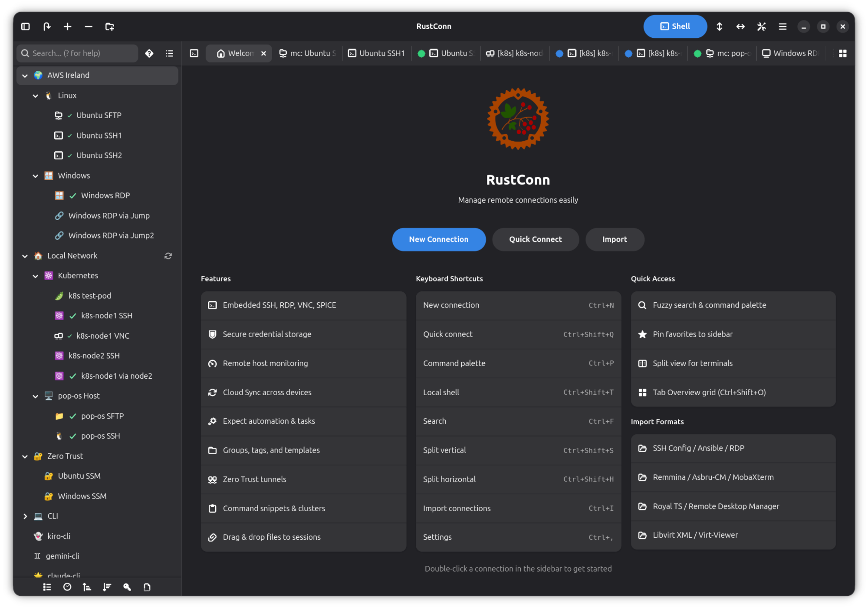868x608 pixels.
Task: Select the kiro-cli entry
Action: [x=97, y=536]
